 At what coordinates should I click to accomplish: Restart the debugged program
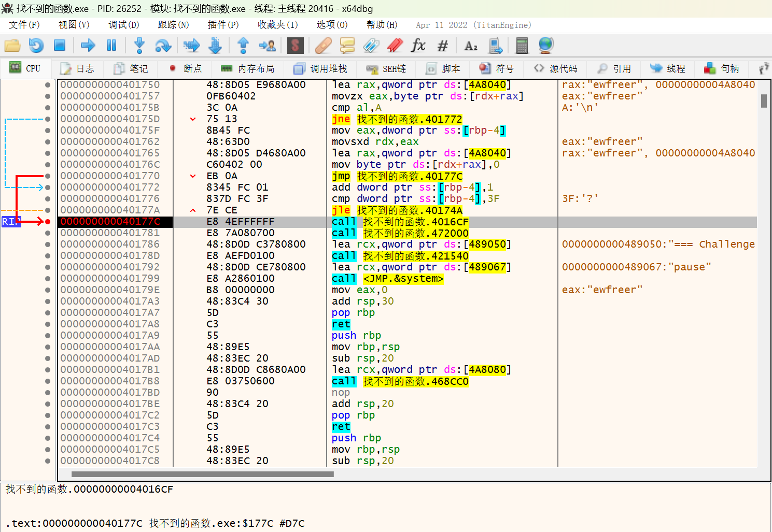tap(36, 46)
